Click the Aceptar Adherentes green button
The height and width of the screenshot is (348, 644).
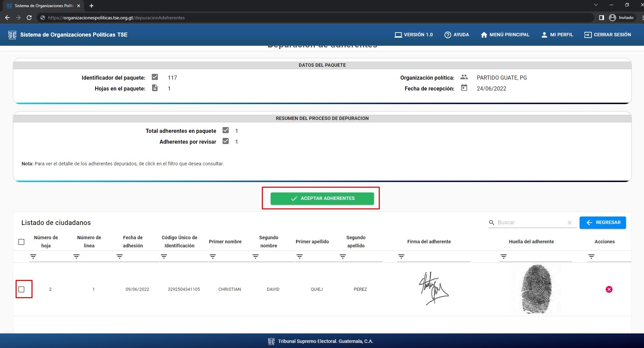(322, 199)
